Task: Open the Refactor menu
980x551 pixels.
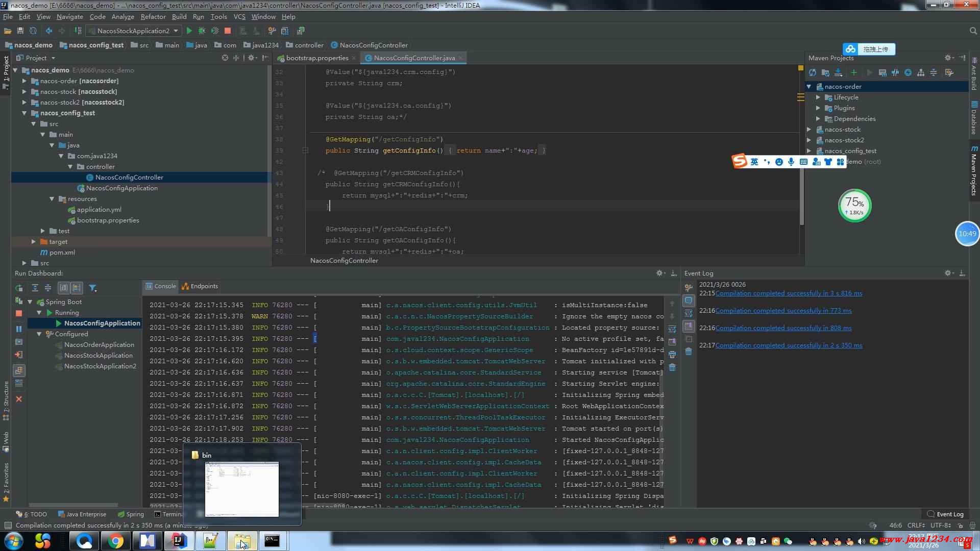Action: (153, 16)
